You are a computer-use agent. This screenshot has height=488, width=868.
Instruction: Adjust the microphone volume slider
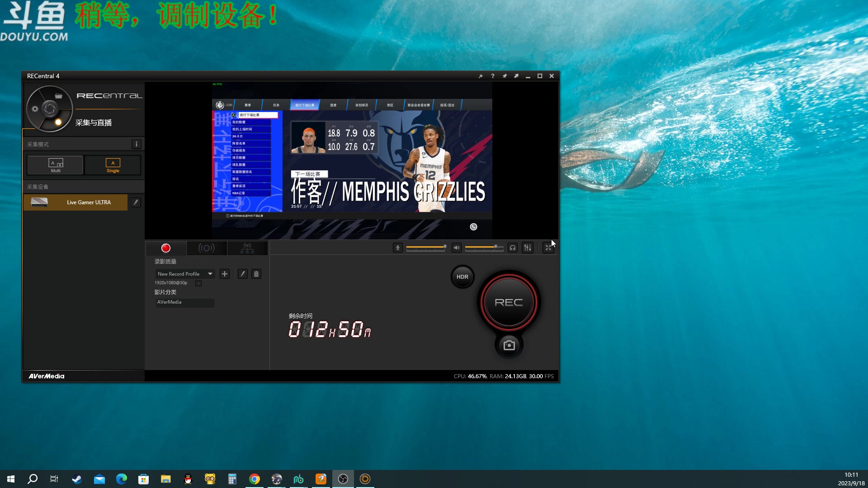point(426,248)
